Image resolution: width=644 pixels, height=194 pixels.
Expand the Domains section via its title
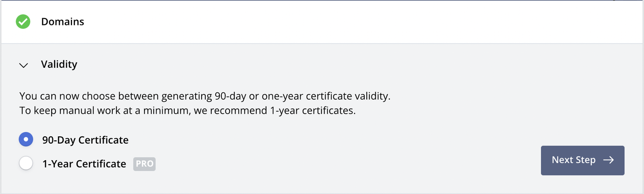pos(63,22)
